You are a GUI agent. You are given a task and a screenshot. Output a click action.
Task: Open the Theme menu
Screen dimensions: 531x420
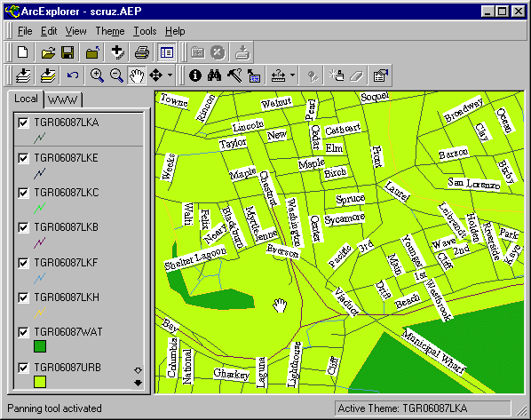pos(110,31)
